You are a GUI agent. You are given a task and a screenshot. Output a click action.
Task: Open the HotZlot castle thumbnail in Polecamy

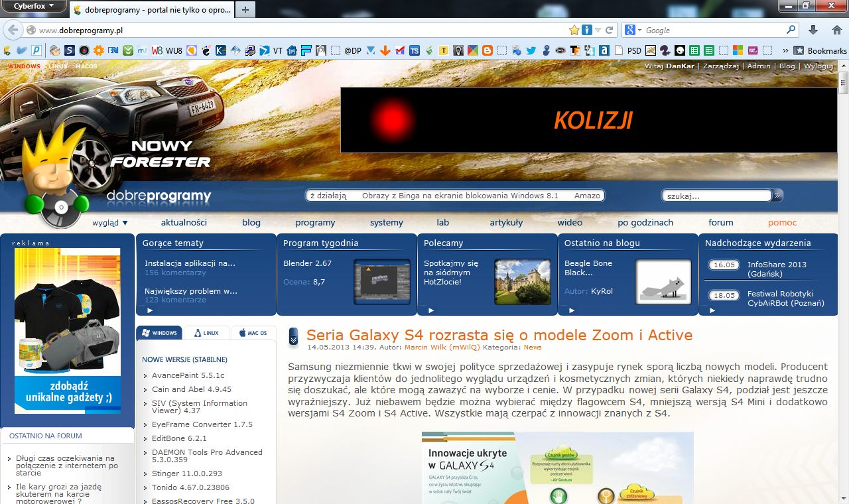click(523, 281)
